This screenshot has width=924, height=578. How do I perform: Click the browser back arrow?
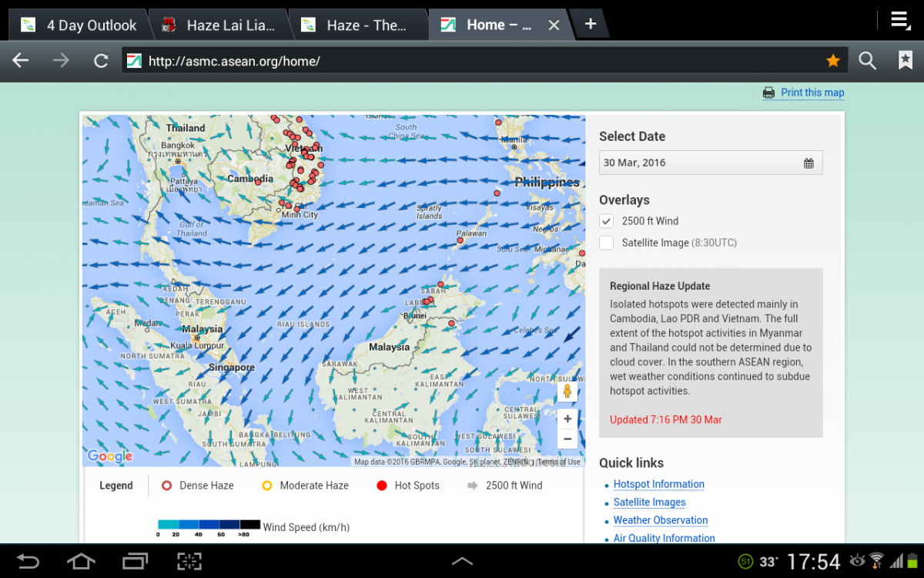pos(21,61)
